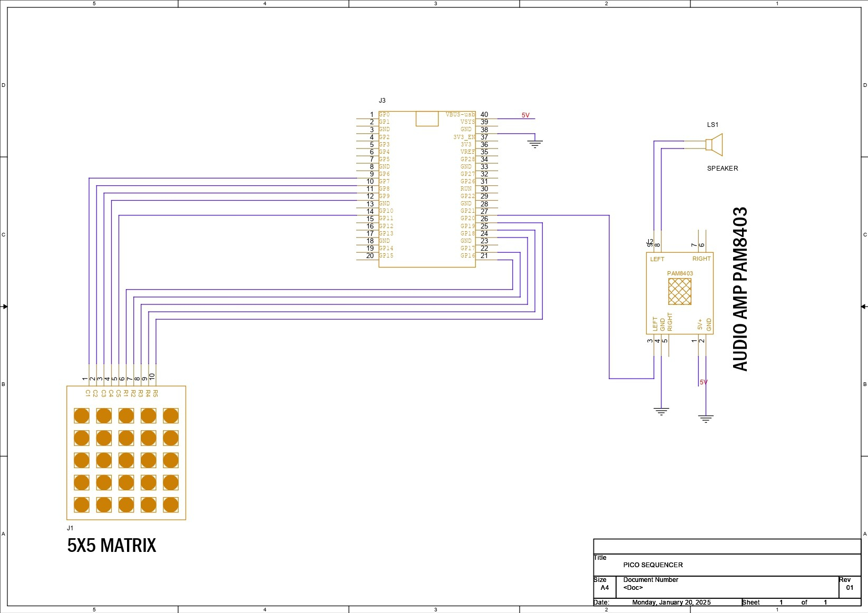Click the 5V net label at pin 40
The height and width of the screenshot is (613, 868).
coord(525,115)
